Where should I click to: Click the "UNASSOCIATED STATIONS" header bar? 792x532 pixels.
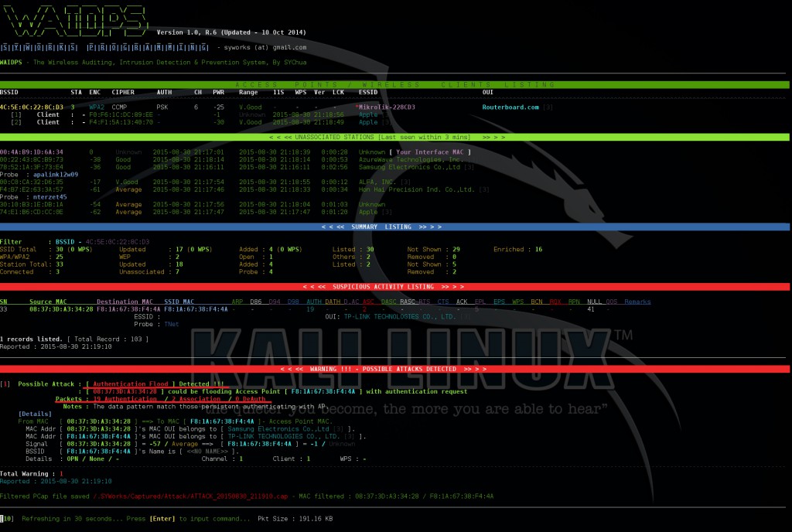tap(394, 138)
